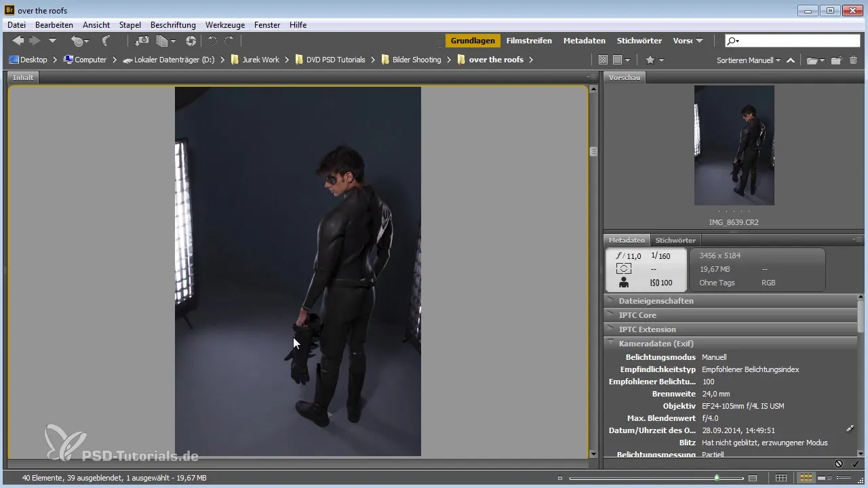This screenshot has height=488, width=868.
Task: Open the Sortieren Manuell dropdown
Action: coord(748,60)
